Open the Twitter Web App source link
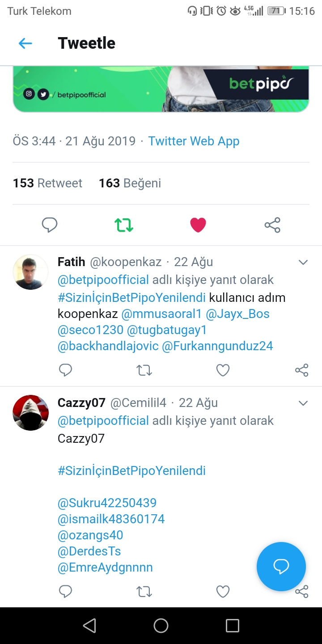Screen dimensions: 322x644 pyautogui.click(x=194, y=141)
